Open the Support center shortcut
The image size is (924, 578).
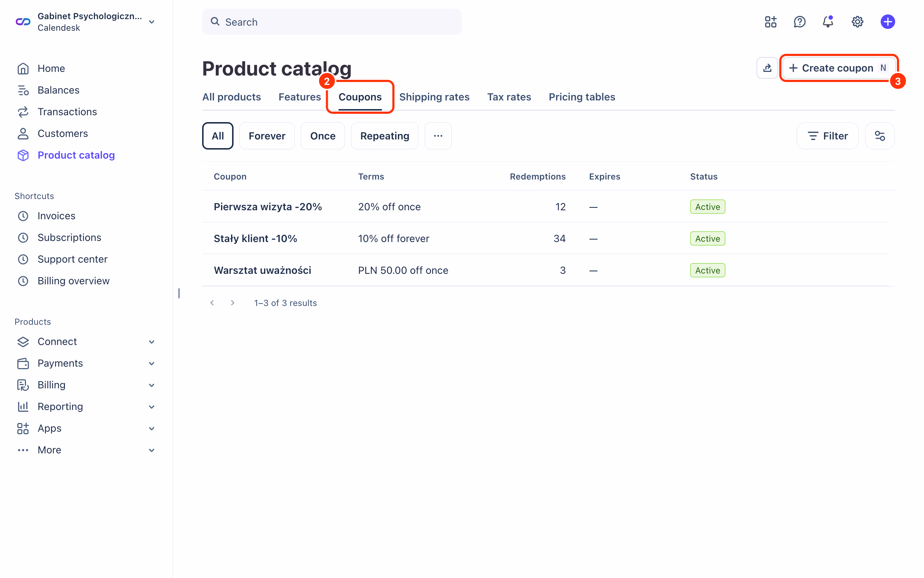click(72, 259)
